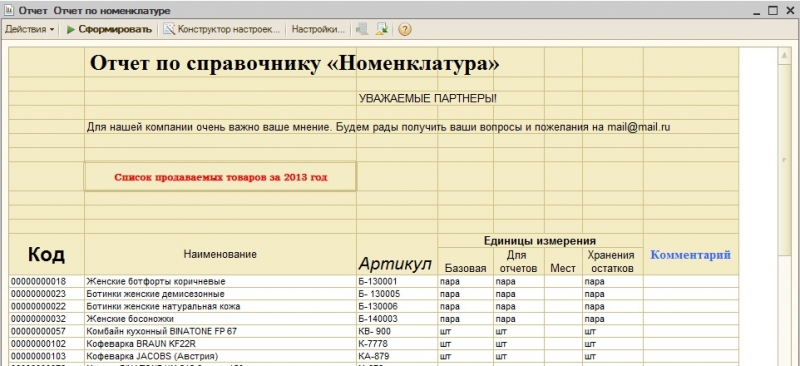The image size is (800, 366).
Task: Select the УВАЖАЕМЫЕ ПАРТНЕРЫ! cell
Action: pyautogui.click(x=428, y=99)
